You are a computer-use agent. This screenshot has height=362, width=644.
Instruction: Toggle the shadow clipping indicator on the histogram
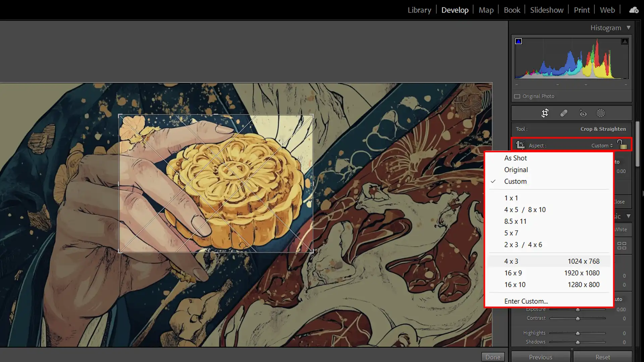click(519, 41)
